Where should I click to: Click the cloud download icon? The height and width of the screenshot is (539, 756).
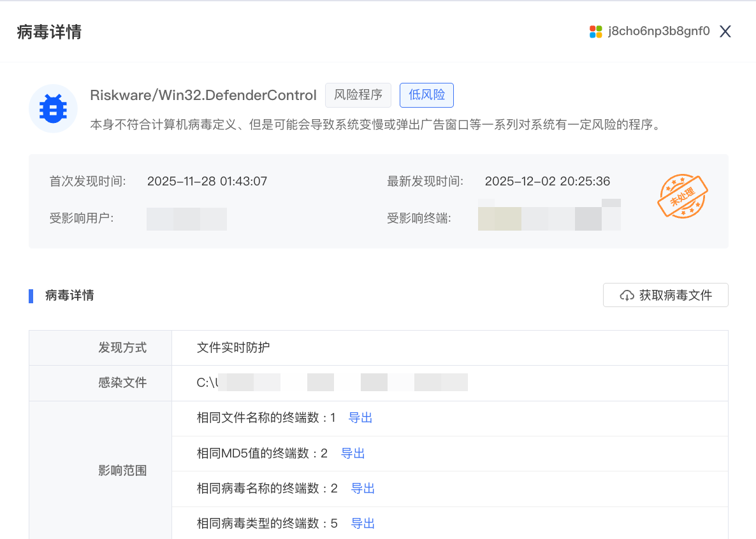tap(627, 296)
